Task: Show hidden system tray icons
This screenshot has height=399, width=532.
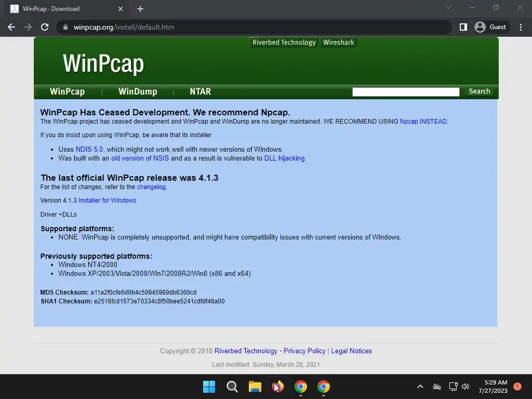Action: (x=420, y=387)
